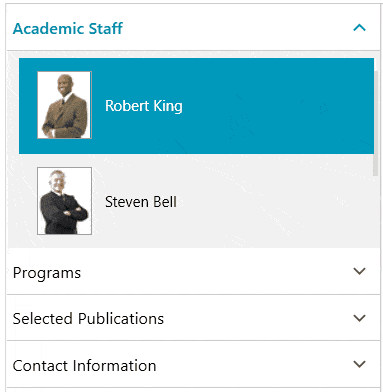
Task: Click the staff list scrollbar thumb
Action: tap(376, 123)
